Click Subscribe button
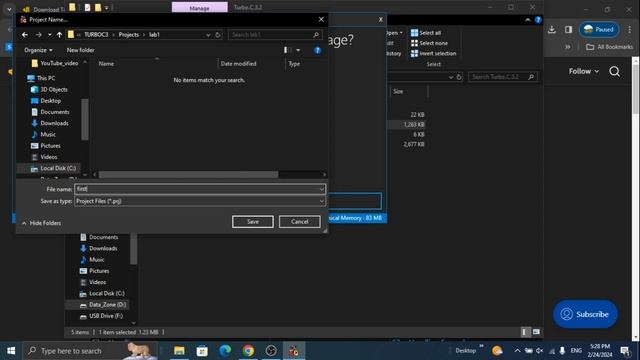640x360 pixels. tap(585, 314)
